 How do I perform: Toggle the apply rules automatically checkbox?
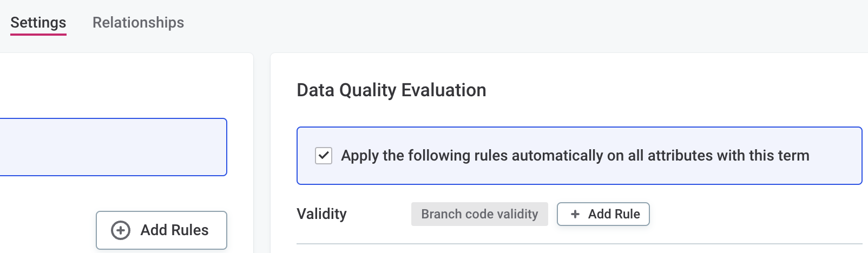[324, 156]
